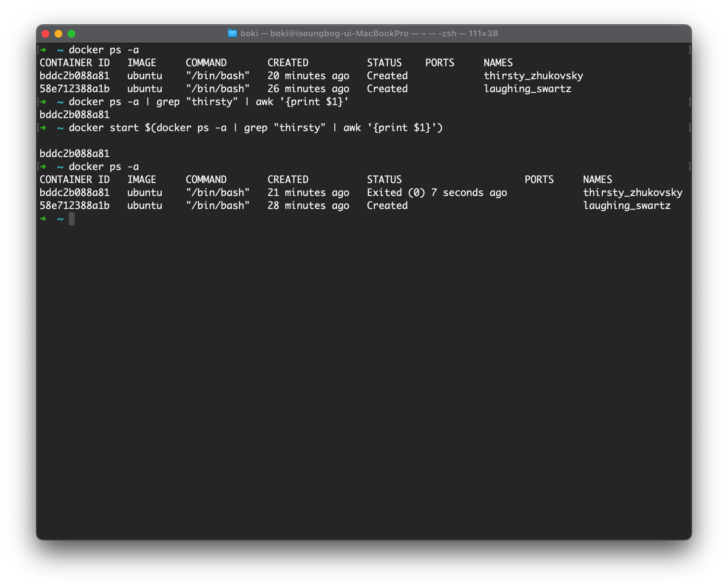
Task: Click the terminal window title text
Action: tap(369, 33)
